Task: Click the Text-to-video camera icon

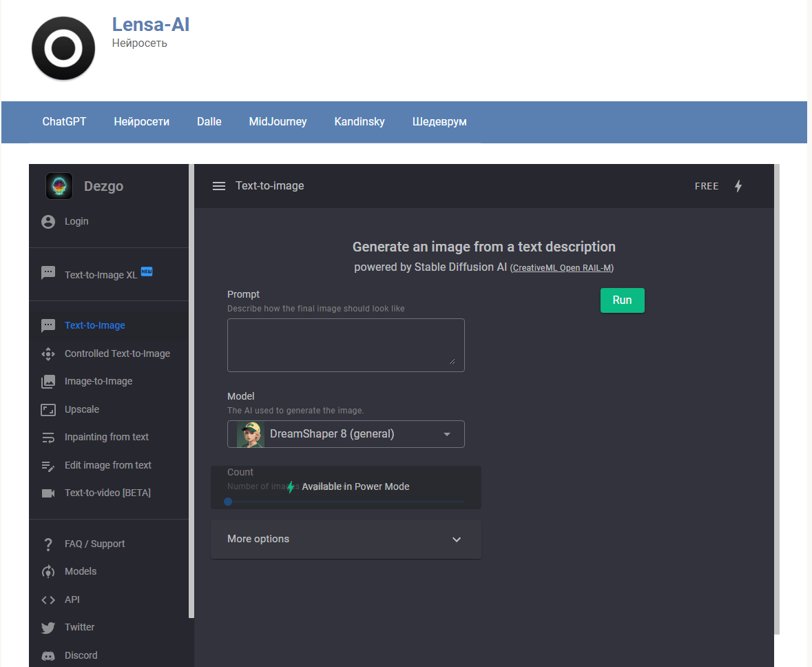Action: [x=48, y=493]
